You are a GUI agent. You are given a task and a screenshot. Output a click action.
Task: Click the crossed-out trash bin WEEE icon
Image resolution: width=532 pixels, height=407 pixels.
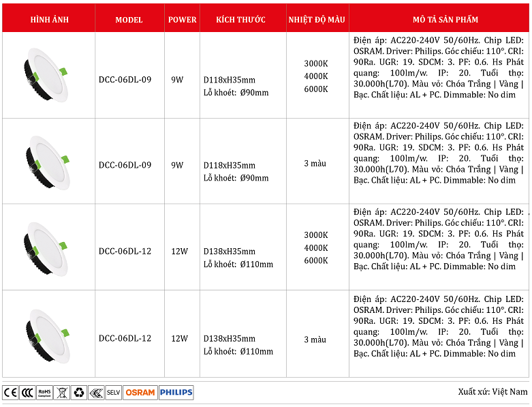point(62,392)
